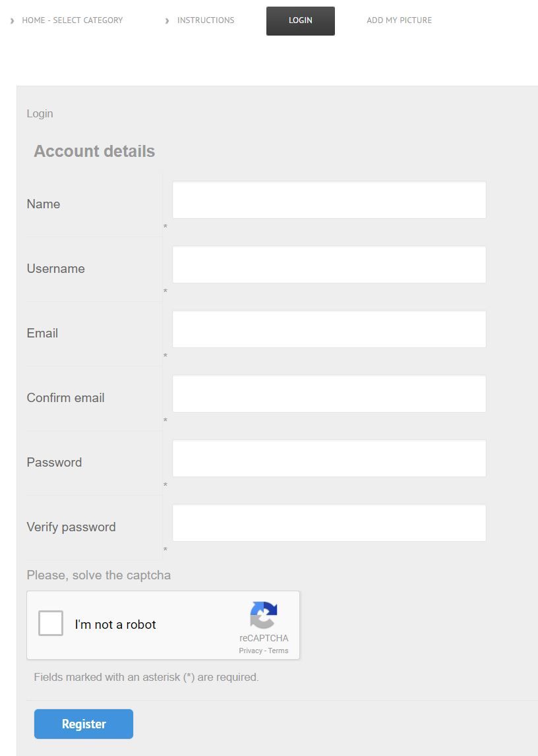Focus the Name input field

pyautogui.click(x=329, y=200)
